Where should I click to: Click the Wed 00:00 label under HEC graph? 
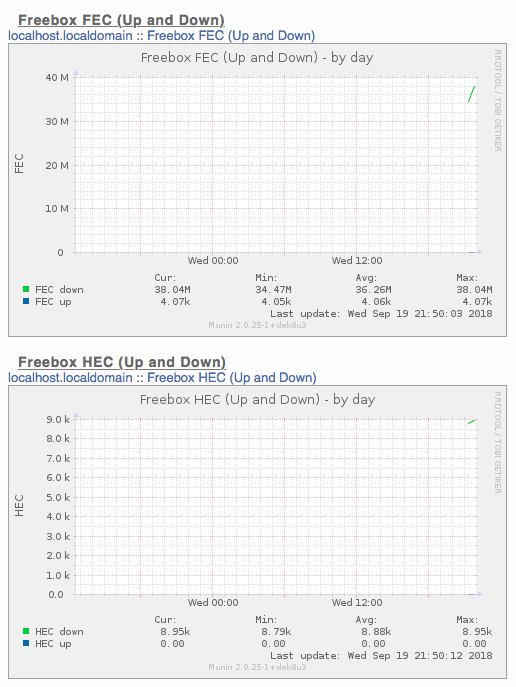click(x=213, y=603)
